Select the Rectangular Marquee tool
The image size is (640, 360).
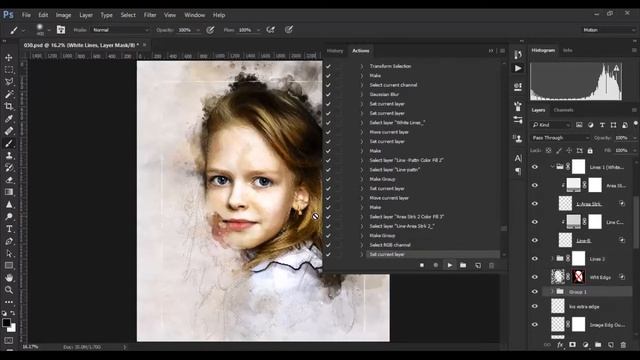pyautogui.click(x=9, y=70)
